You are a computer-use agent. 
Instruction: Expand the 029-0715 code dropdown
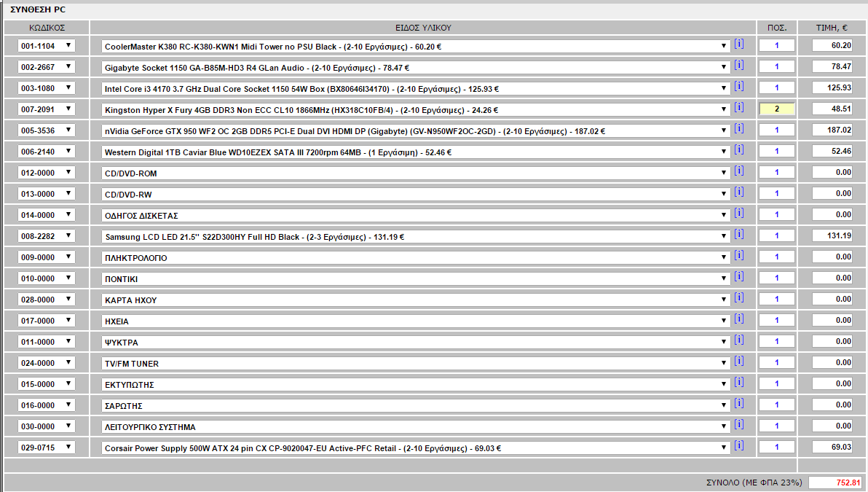(47, 447)
